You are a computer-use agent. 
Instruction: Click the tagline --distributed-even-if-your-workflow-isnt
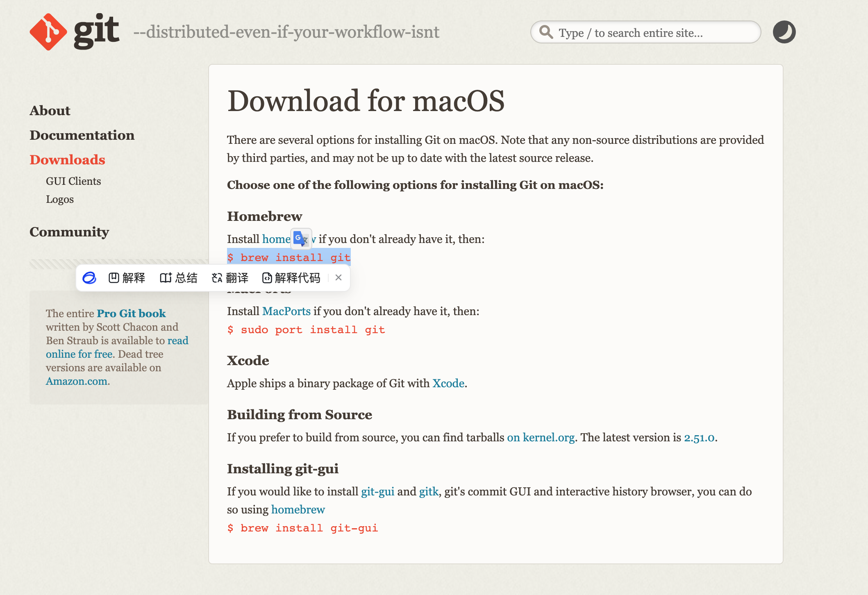point(286,32)
